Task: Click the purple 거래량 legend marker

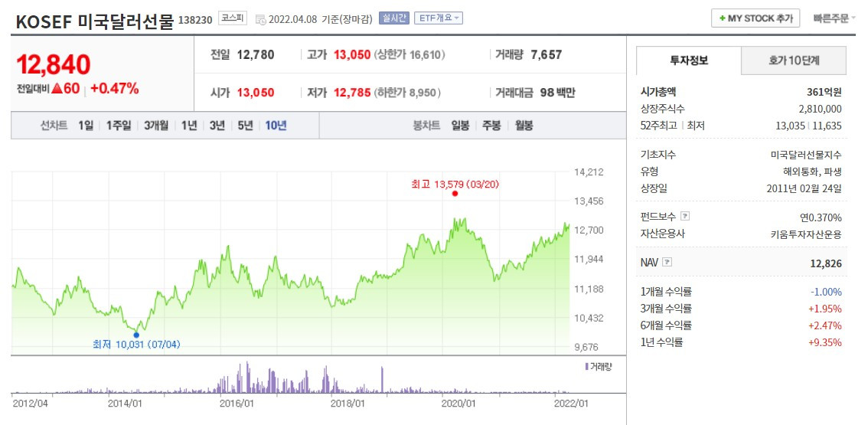Action: click(586, 366)
